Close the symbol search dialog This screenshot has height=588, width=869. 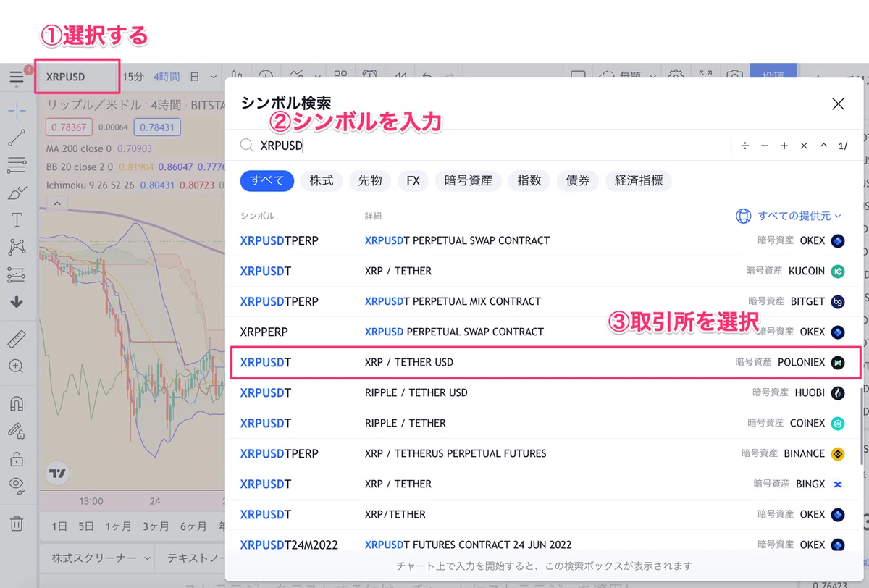(838, 104)
